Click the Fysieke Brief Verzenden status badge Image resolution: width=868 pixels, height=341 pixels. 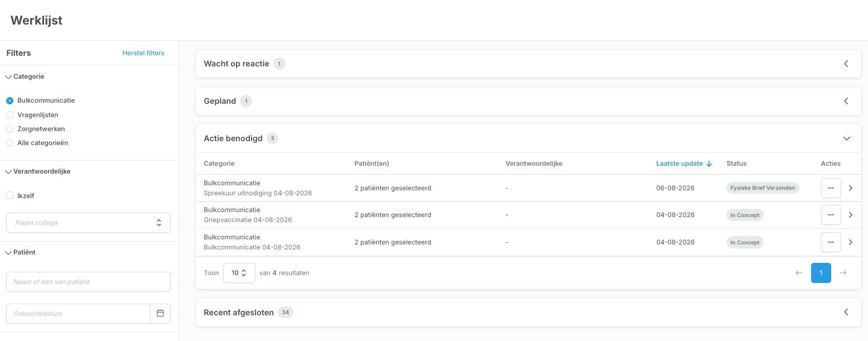(x=763, y=188)
